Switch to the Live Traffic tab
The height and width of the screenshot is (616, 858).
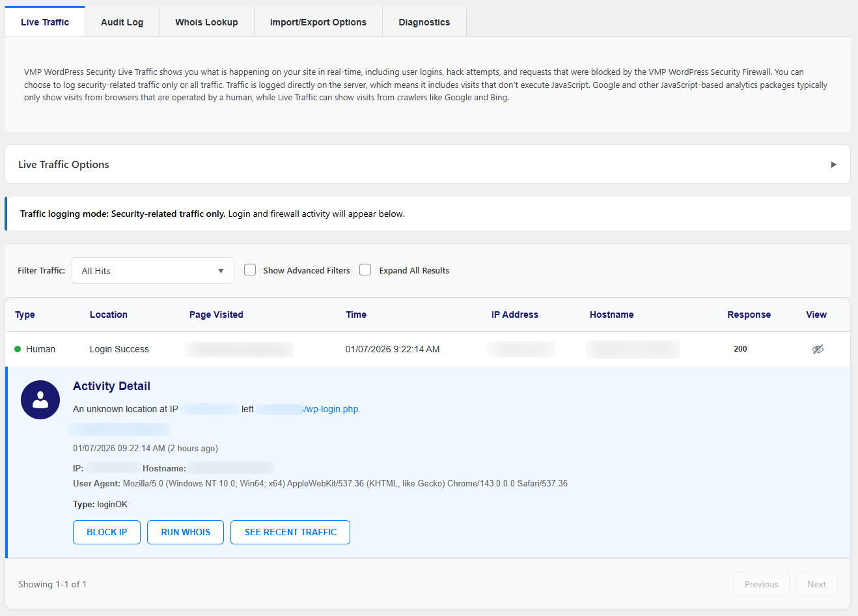(x=45, y=22)
